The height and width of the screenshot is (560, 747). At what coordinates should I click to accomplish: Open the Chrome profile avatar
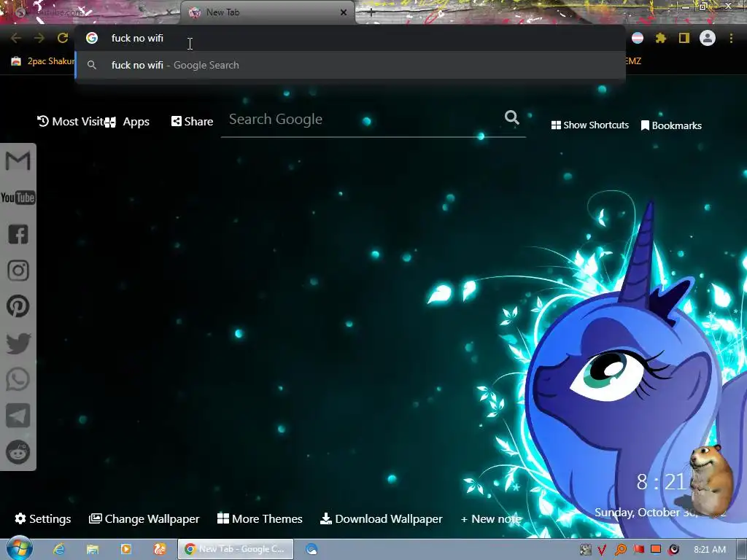(708, 38)
